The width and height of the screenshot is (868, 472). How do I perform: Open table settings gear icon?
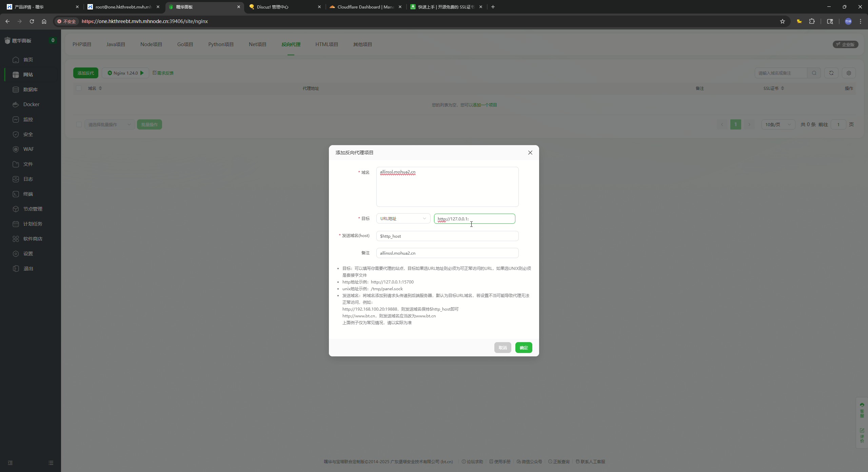point(849,73)
